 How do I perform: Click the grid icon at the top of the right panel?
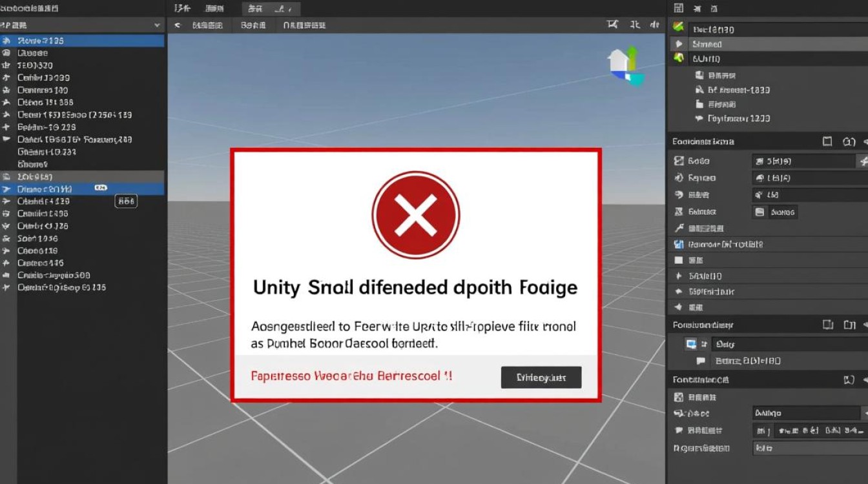[x=678, y=8]
